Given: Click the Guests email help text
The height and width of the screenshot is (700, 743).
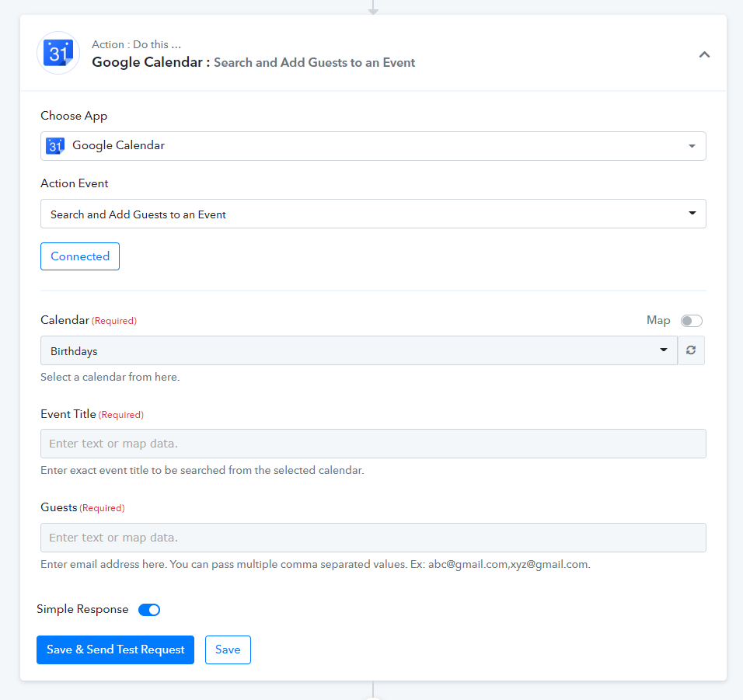Looking at the screenshot, I should pos(316,565).
